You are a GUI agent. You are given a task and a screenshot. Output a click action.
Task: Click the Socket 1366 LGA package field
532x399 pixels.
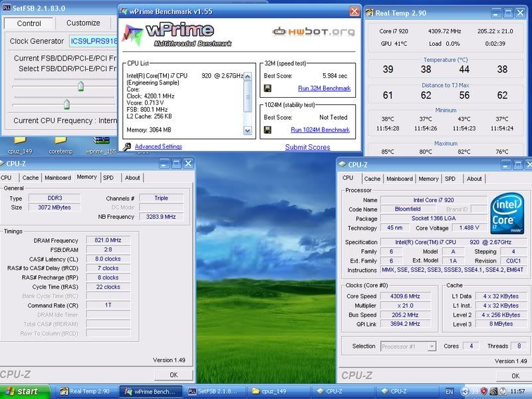434,219
